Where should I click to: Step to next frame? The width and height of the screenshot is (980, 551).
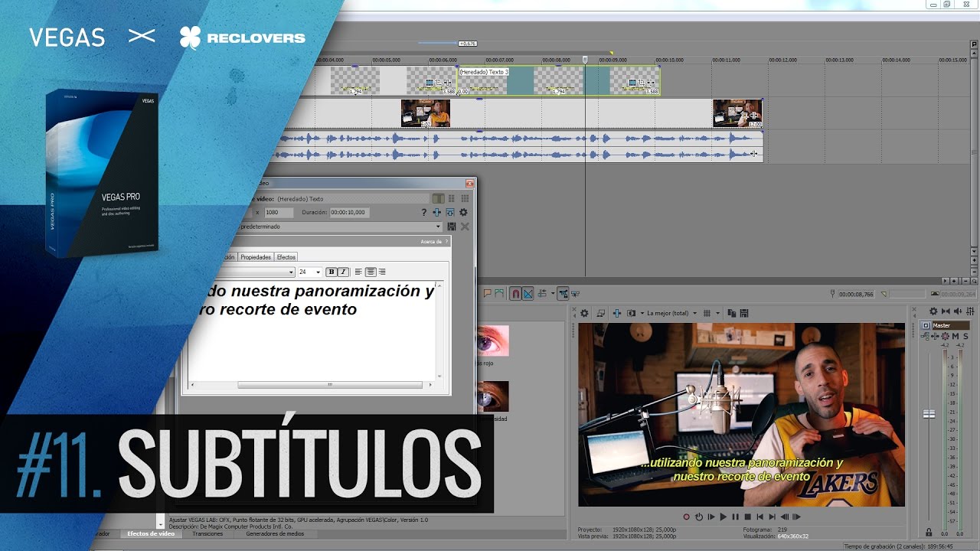(x=797, y=517)
